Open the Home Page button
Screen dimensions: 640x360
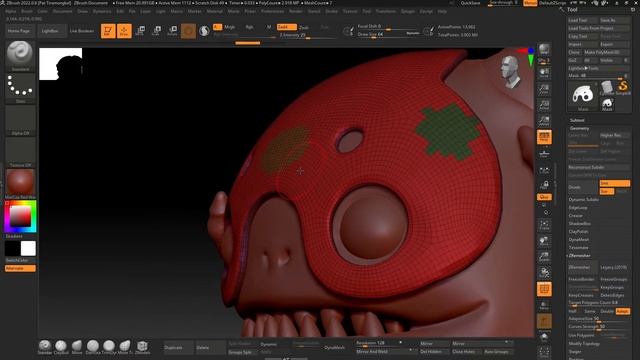(x=19, y=31)
